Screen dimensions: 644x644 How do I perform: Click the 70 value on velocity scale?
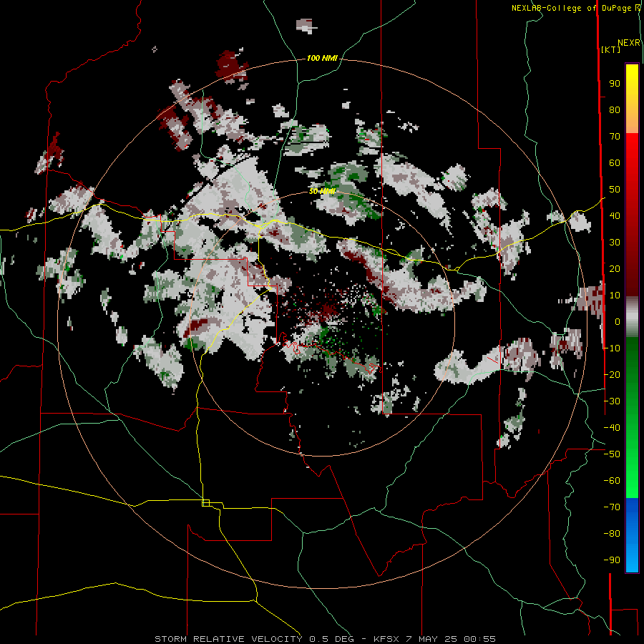[615, 137]
